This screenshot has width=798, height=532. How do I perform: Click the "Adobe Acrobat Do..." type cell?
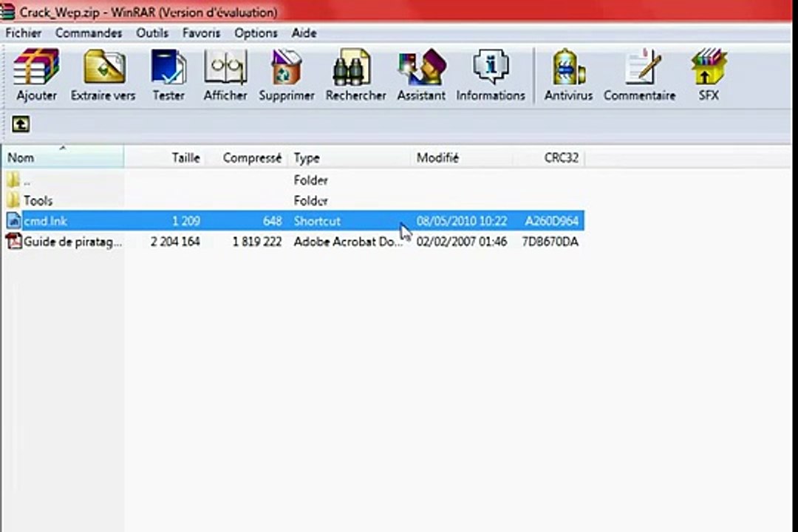pyautogui.click(x=348, y=242)
